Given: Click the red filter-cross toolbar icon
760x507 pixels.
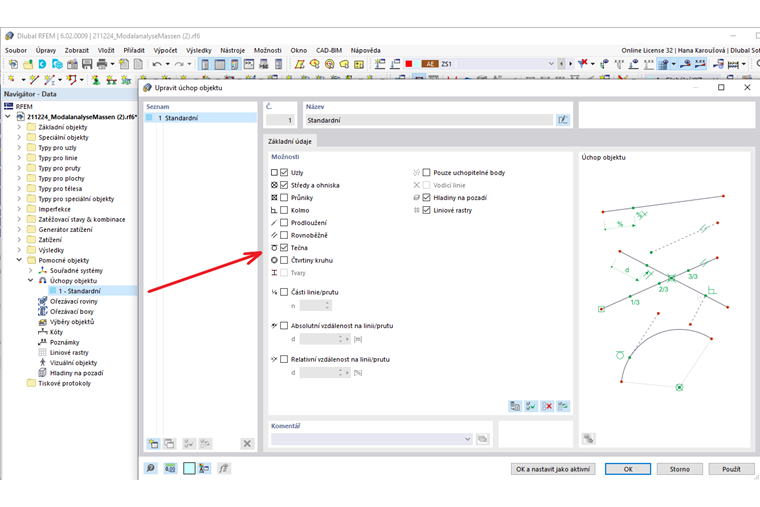Looking at the screenshot, I should [x=583, y=63].
